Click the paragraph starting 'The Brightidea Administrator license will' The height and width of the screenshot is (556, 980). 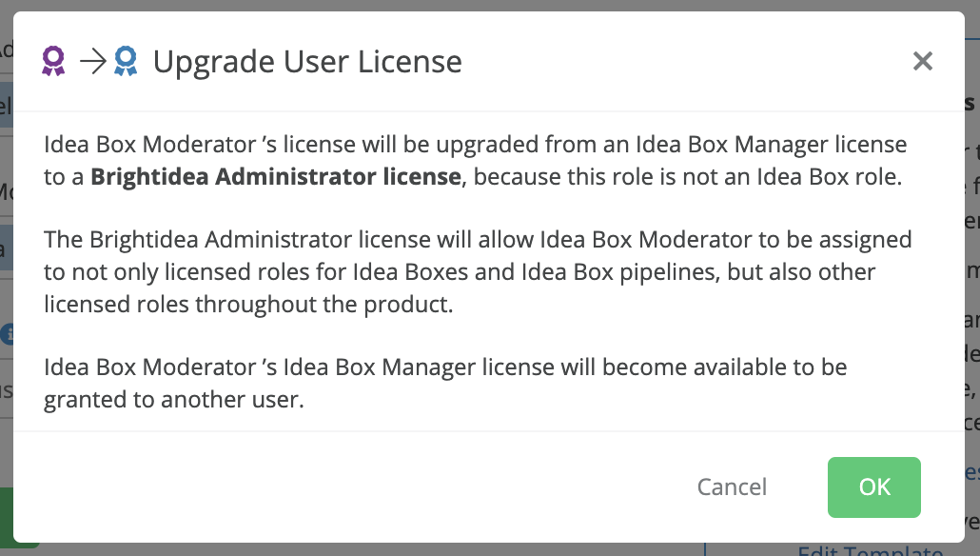(478, 272)
